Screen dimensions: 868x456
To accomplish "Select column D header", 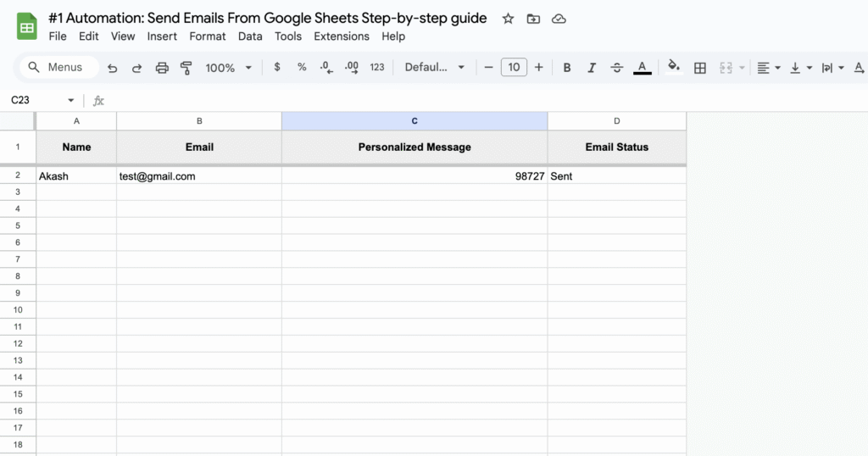I will 617,121.
